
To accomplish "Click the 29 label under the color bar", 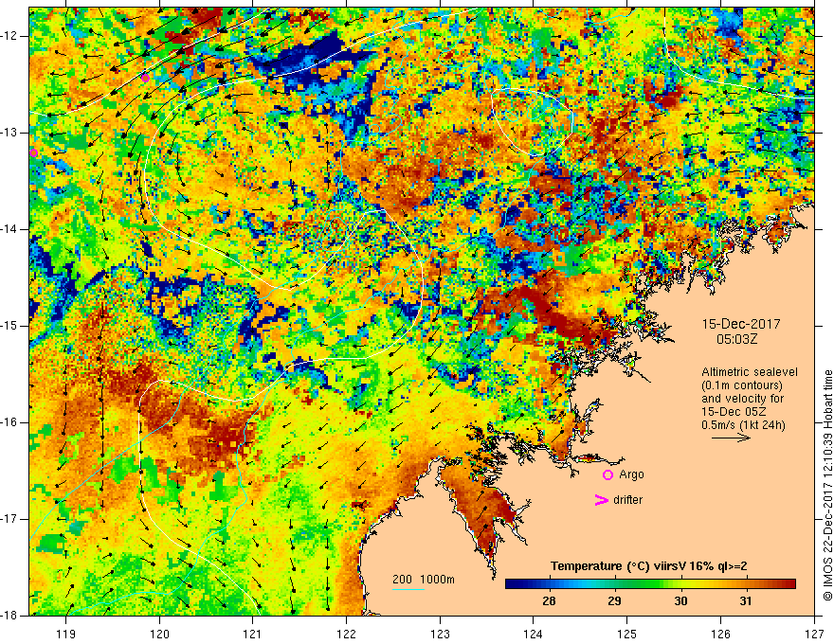I will 614,601.
